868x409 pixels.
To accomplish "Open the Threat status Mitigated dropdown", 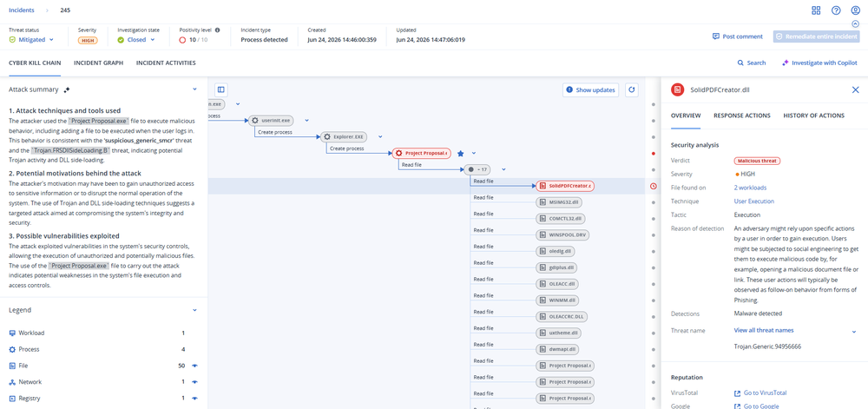I will (x=31, y=40).
